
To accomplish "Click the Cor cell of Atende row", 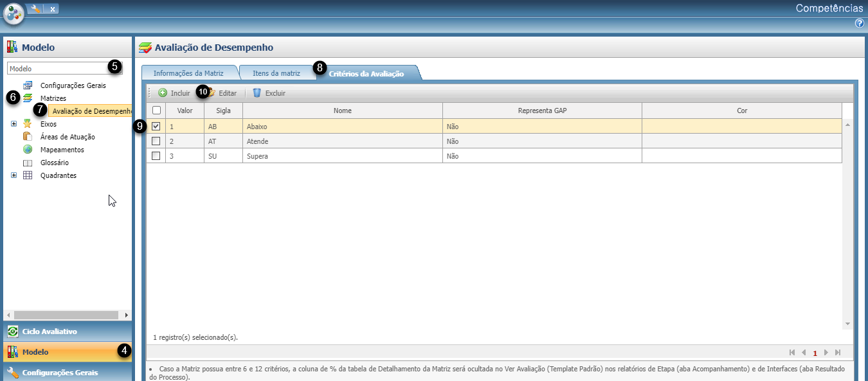I will click(x=742, y=141).
